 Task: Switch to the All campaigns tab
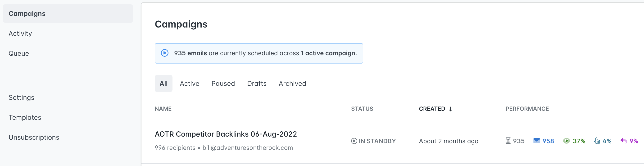[163, 83]
